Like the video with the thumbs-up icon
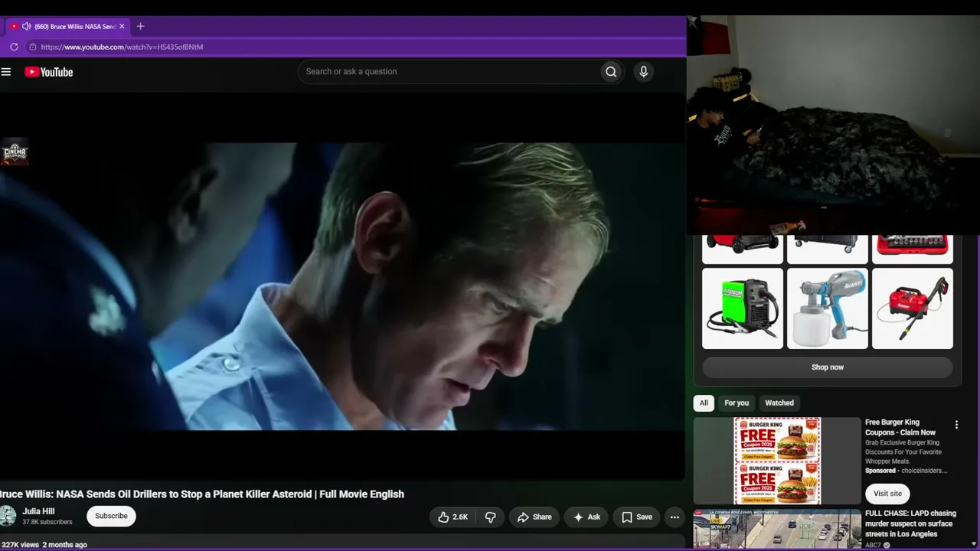Image resolution: width=980 pixels, height=551 pixels. pyautogui.click(x=452, y=517)
